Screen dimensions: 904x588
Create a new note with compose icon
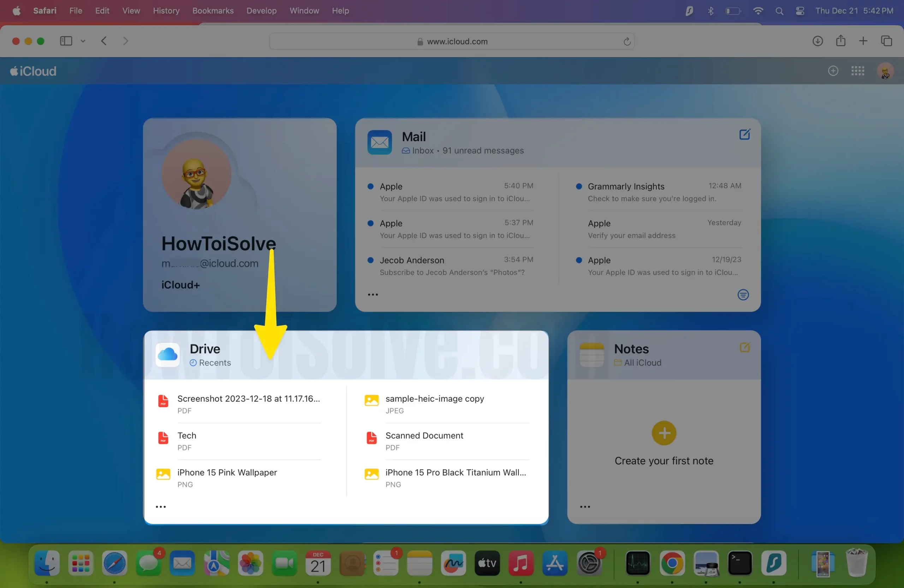pos(744,347)
